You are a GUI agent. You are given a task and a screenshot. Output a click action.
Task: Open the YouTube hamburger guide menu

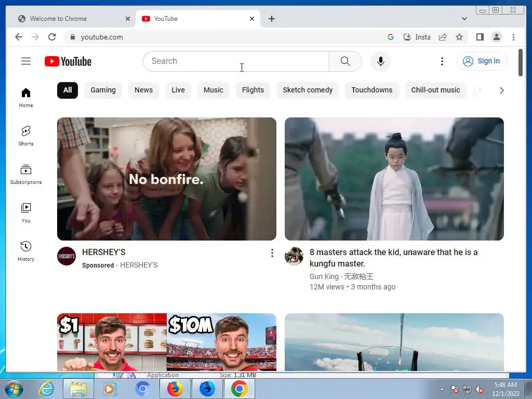click(x=26, y=61)
